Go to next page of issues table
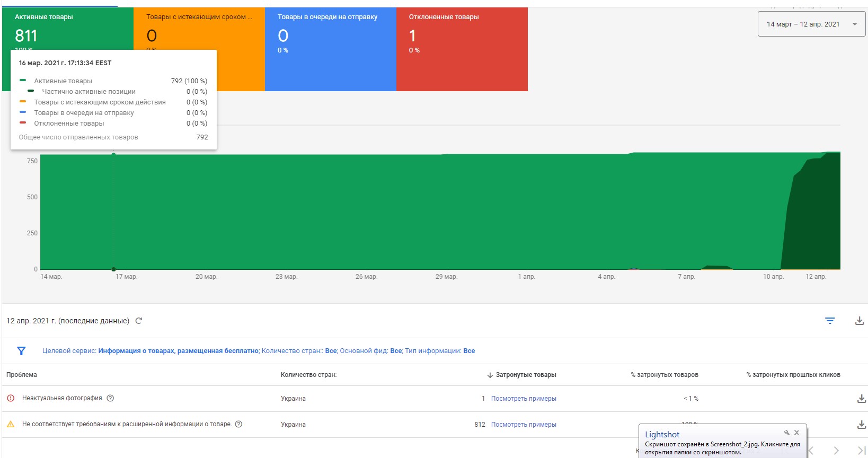 click(x=836, y=451)
